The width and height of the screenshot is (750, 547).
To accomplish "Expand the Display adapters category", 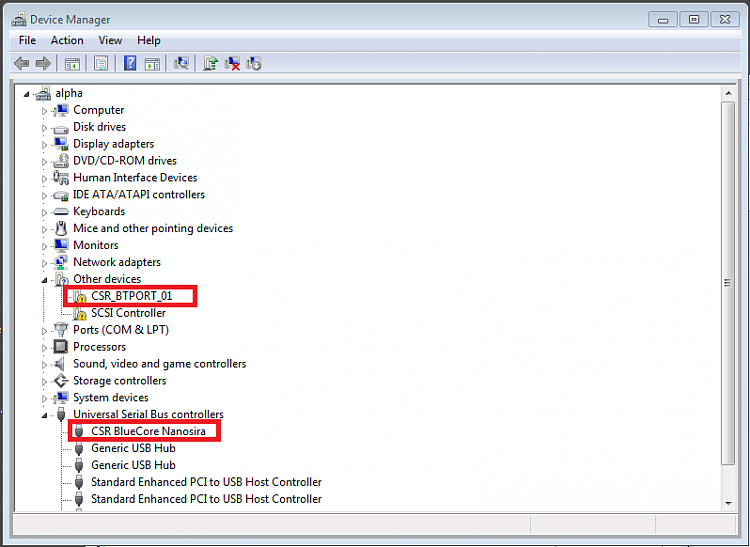I will pyautogui.click(x=44, y=145).
